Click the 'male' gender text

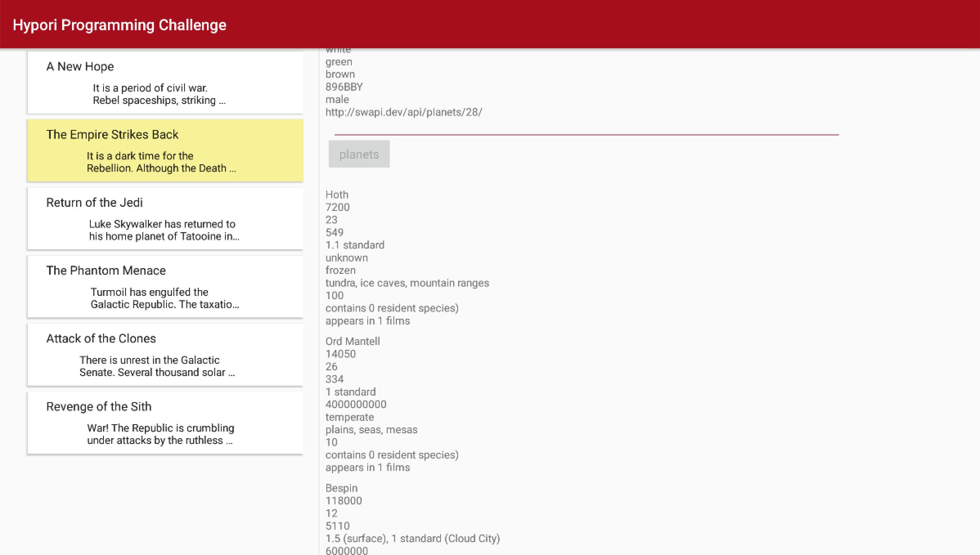pos(337,99)
